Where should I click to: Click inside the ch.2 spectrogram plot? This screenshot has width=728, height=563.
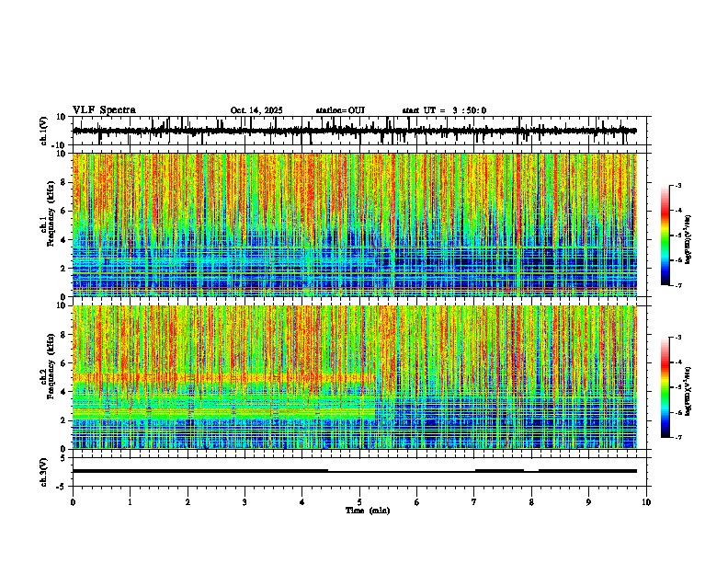point(355,377)
